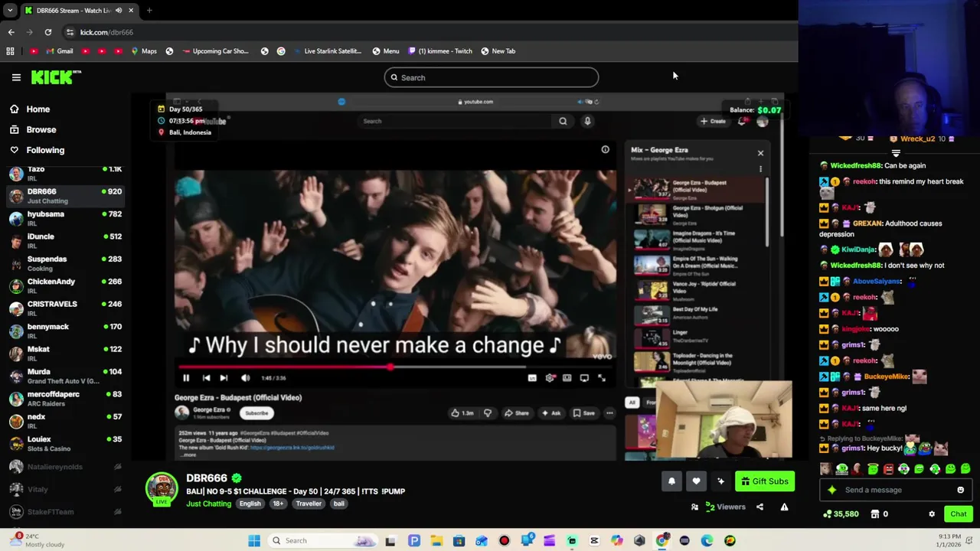Open bookmarks apps grid icon

click(x=10, y=51)
